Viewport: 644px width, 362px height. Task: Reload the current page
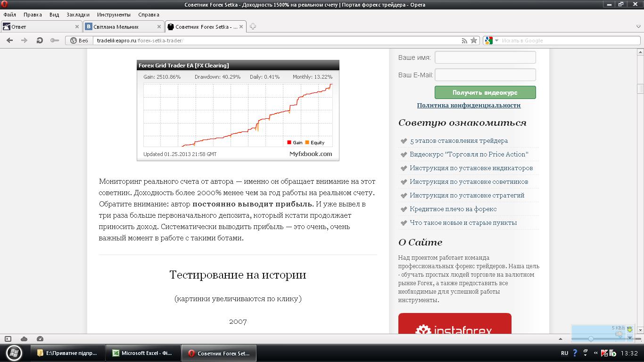(x=40, y=41)
